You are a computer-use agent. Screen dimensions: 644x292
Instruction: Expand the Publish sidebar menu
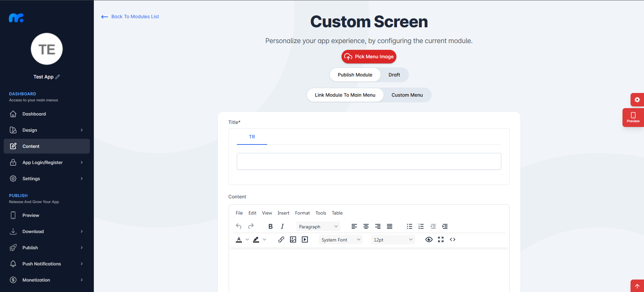[x=47, y=248]
